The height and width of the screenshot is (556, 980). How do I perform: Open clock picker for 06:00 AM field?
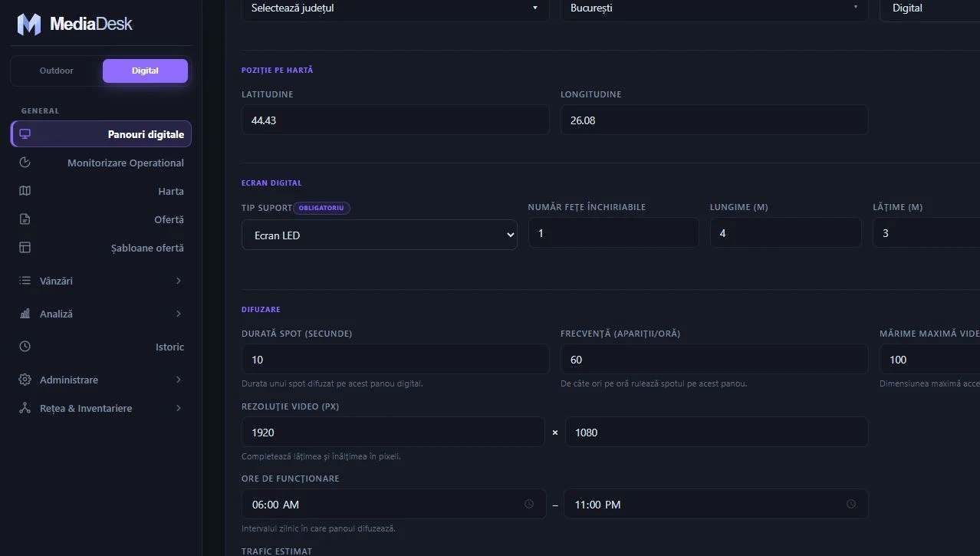point(529,504)
